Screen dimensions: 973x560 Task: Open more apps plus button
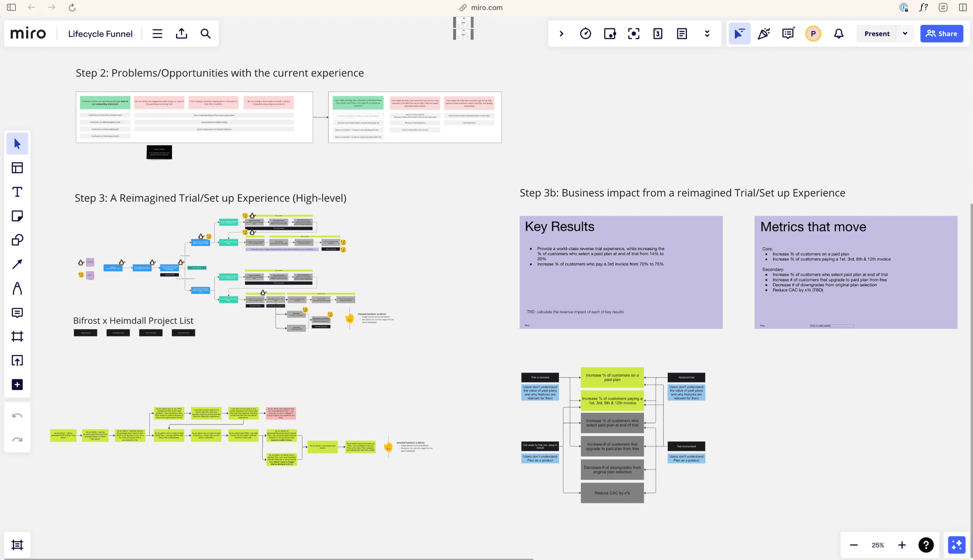(x=17, y=385)
